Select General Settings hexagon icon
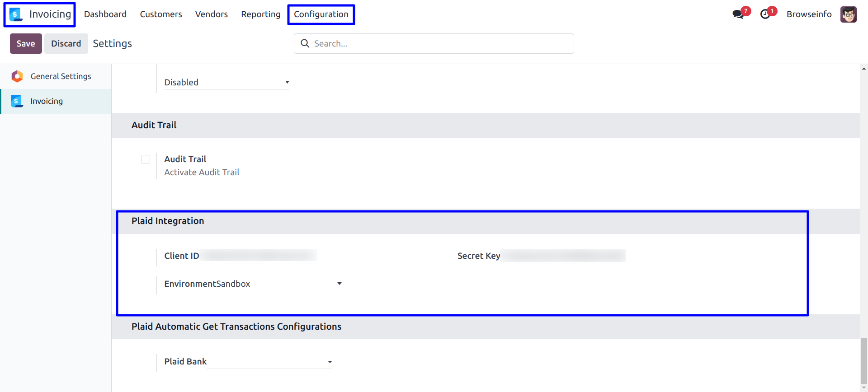The image size is (868, 392). click(17, 76)
